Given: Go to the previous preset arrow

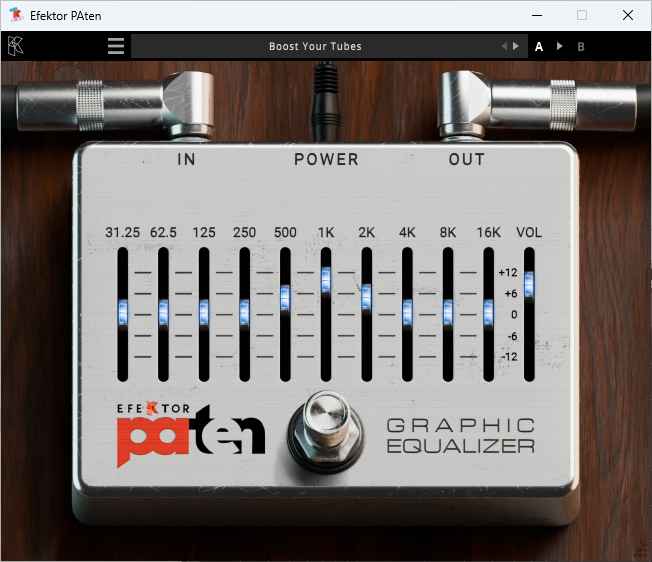Looking at the screenshot, I should pos(504,46).
